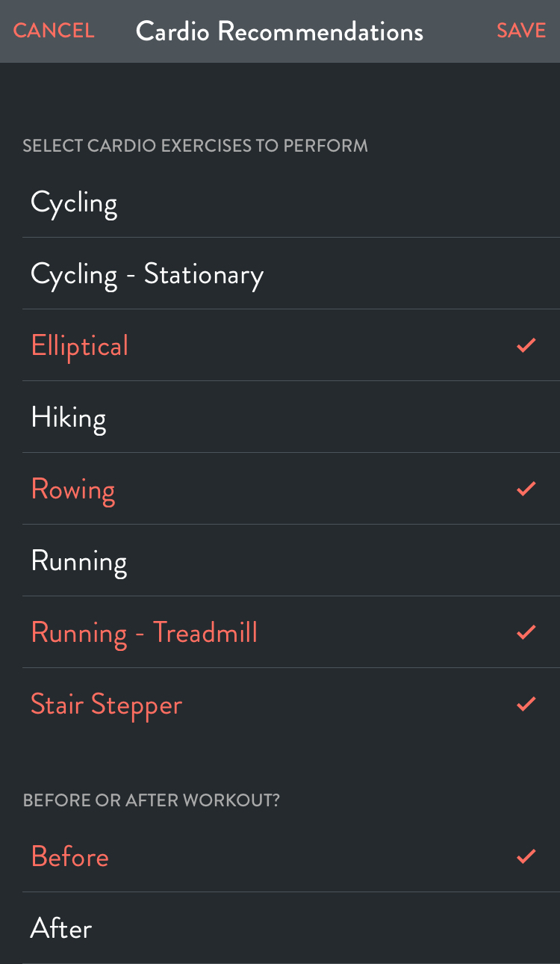560x964 pixels.
Task: Add Hiking to cardio exercises
Action: click(68, 418)
